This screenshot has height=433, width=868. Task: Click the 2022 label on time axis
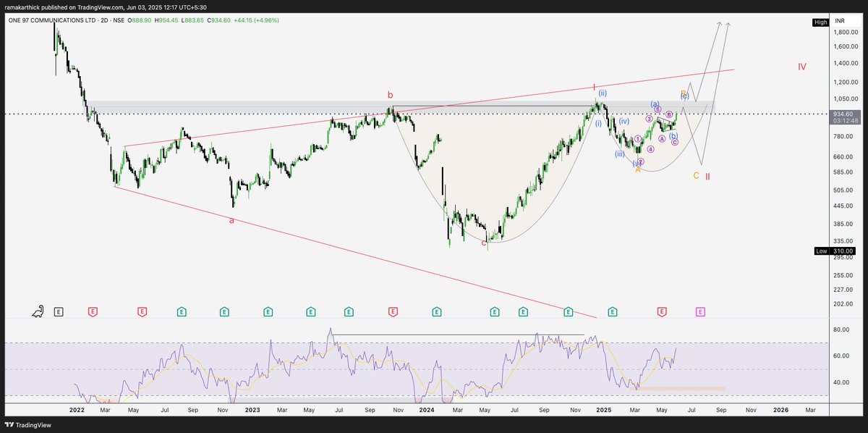(77, 409)
